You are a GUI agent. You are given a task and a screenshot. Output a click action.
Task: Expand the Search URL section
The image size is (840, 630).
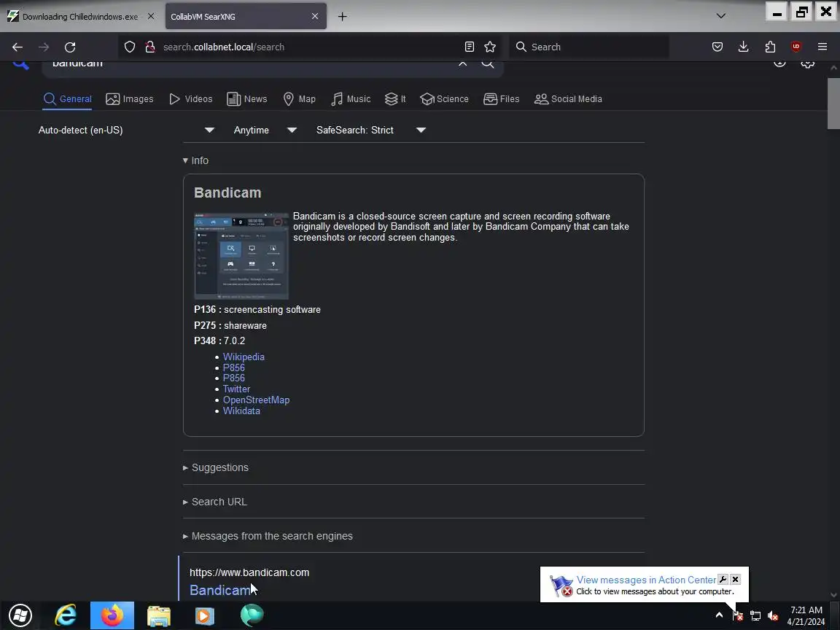(215, 502)
